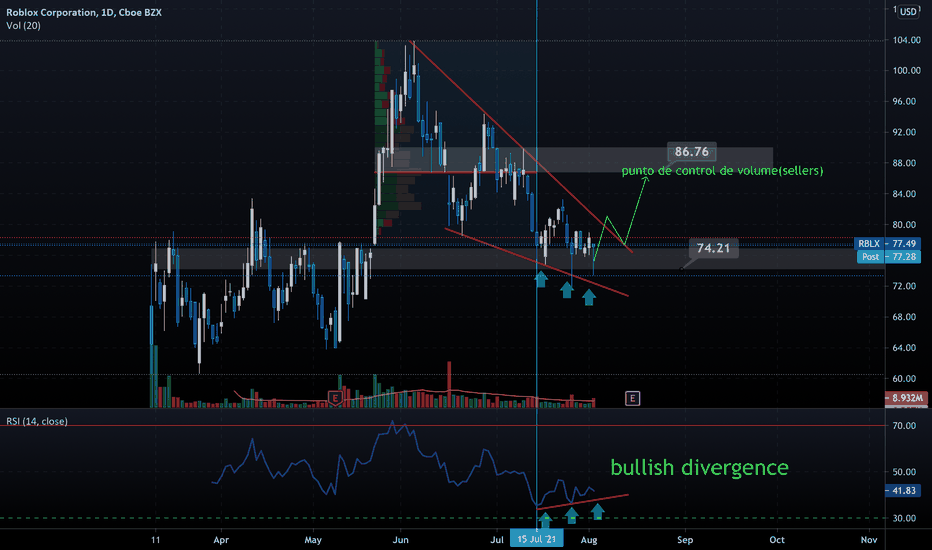
Task: Click the 86.76 price callout label
Action: (692, 152)
